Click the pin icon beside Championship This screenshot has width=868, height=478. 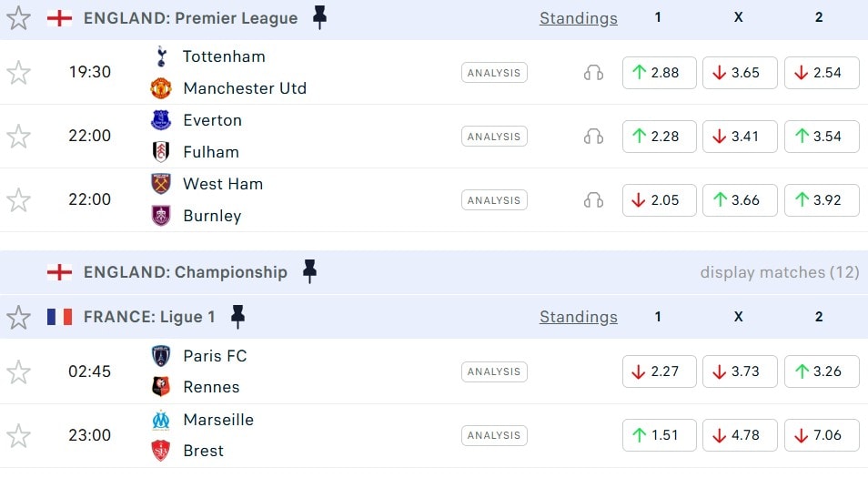point(309,271)
